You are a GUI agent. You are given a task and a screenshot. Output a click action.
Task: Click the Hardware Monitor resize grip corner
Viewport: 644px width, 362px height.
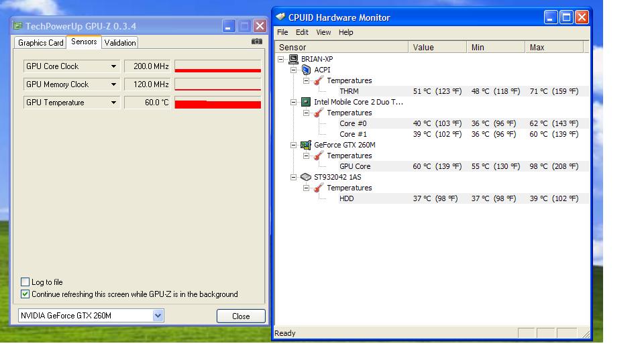tap(586, 334)
